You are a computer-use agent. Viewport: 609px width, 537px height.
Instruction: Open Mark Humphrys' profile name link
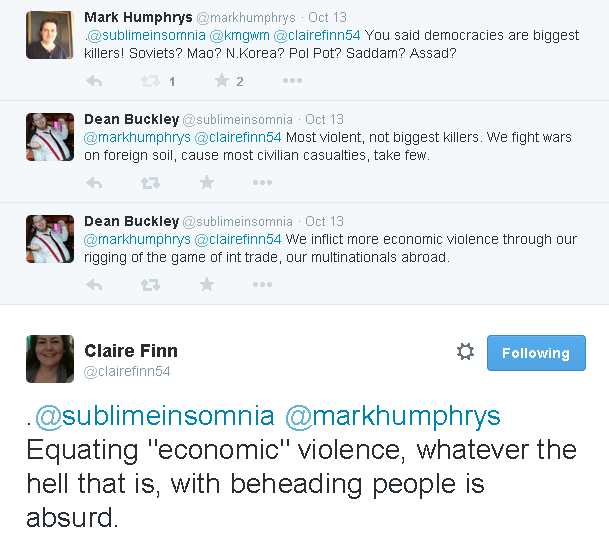click(x=138, y=17)
